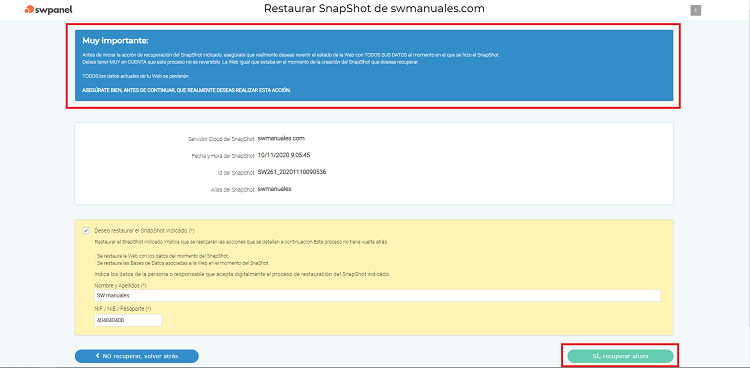This screenshot has width=750, height=368.
Task: Click the 'Alias del SnapShot' label
Action: tap(232, 190)
